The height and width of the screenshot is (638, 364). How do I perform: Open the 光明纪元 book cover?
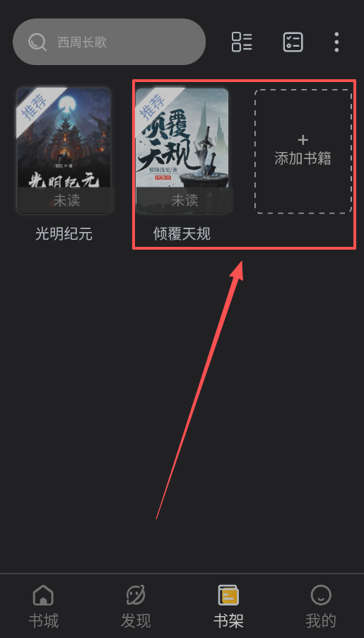coord(64,151)
